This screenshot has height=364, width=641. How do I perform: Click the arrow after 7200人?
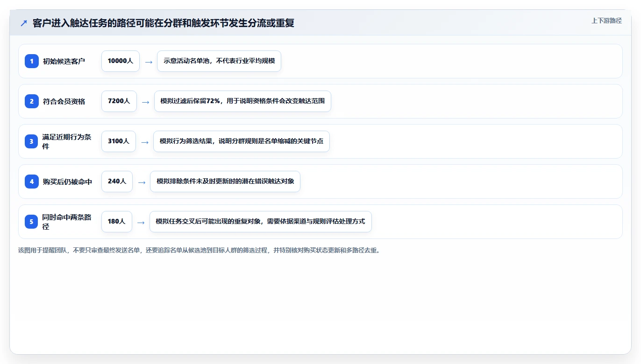(x=146, y=102)
